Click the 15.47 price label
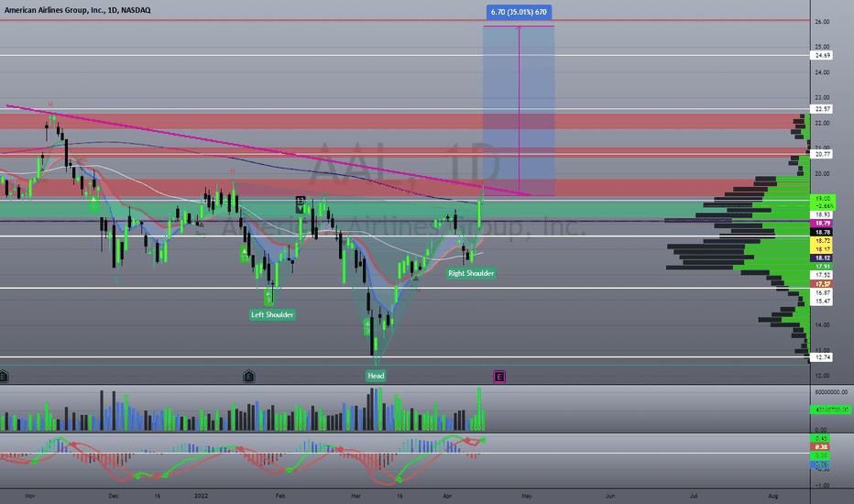The width and height of the screenshot is (854, 504). click(823, 301)
